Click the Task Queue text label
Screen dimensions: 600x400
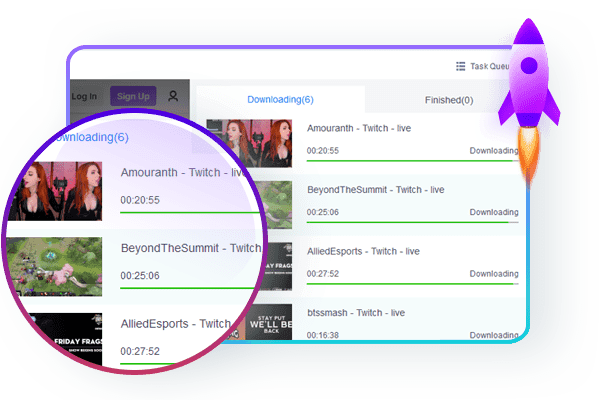(491, 67)
